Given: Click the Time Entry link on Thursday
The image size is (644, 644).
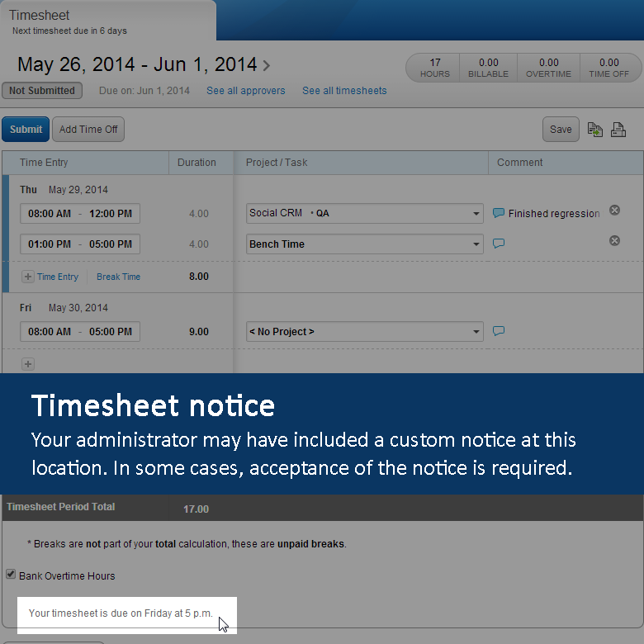Looking at the screenshot, I should tap(58, 277).
